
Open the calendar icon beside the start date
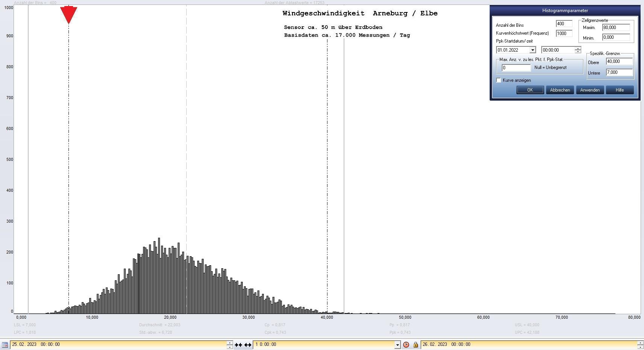(x=5, y=345)
